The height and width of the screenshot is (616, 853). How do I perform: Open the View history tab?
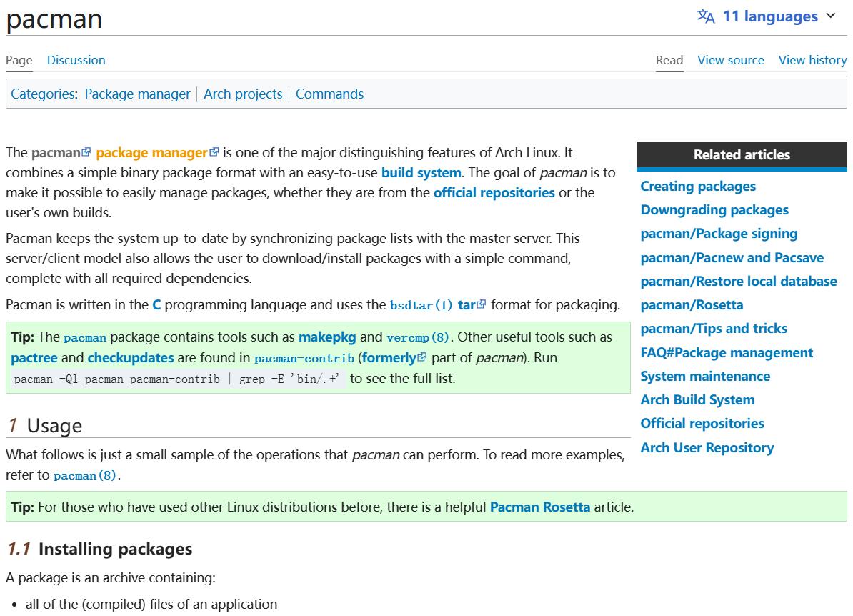coord(812,60)
